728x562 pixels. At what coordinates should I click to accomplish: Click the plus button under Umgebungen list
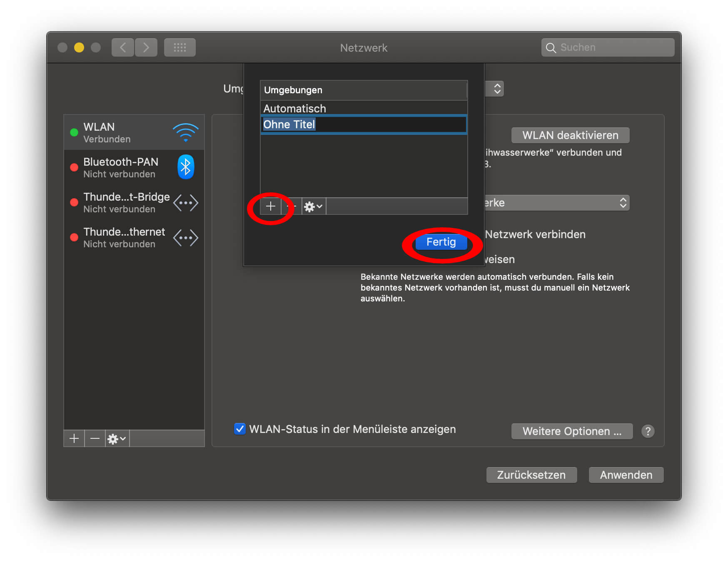(270, 206)
